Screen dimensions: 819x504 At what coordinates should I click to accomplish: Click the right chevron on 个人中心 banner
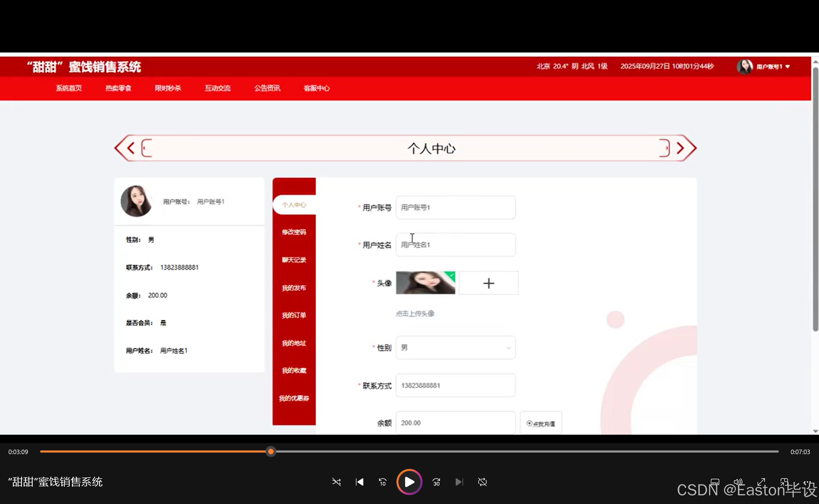click(680, 148)
